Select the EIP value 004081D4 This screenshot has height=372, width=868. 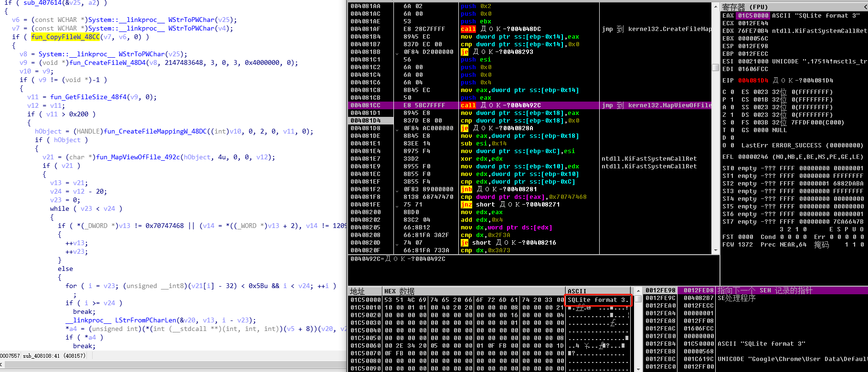click(753, 81)
